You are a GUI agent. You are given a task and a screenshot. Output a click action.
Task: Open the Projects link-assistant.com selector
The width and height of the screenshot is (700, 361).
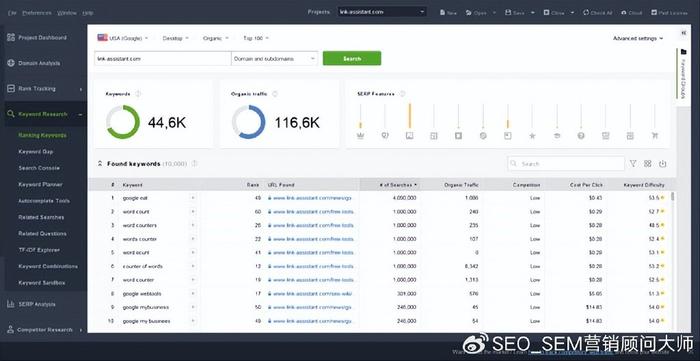(382, 12)
